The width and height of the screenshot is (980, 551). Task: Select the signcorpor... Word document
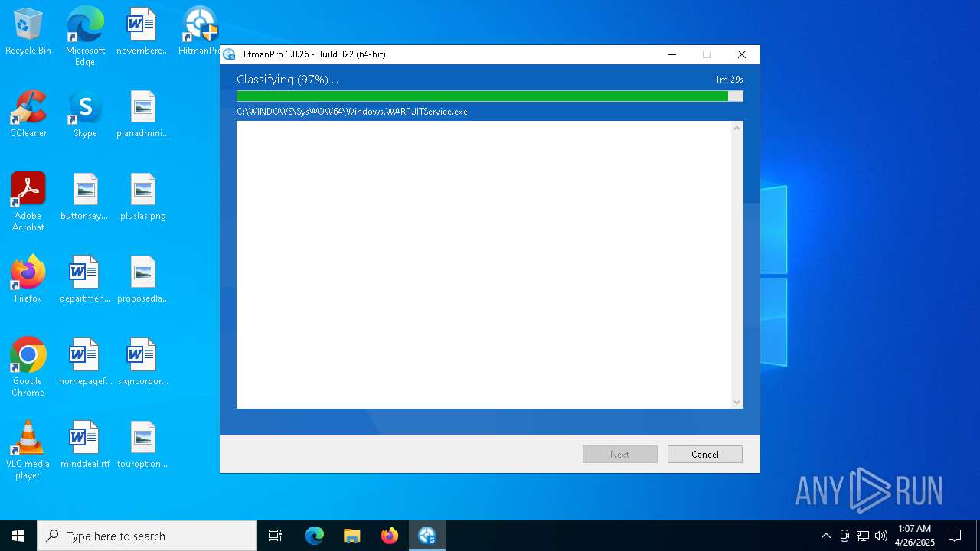coord(142,362)
